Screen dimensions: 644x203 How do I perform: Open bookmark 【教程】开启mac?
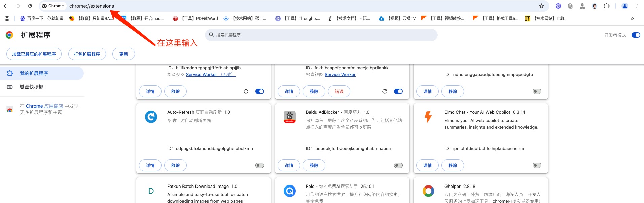(x=143, y=19)
